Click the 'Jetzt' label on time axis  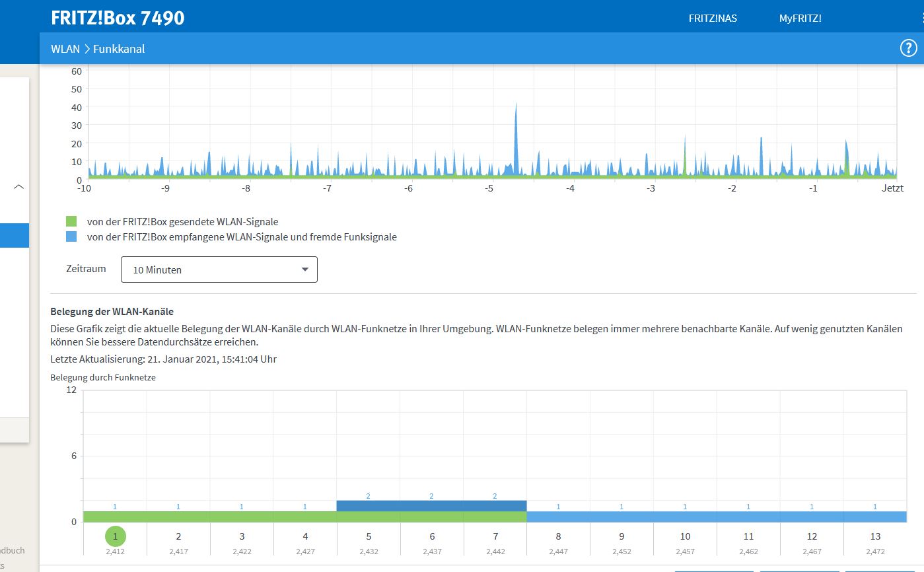[x=892, y=188]
